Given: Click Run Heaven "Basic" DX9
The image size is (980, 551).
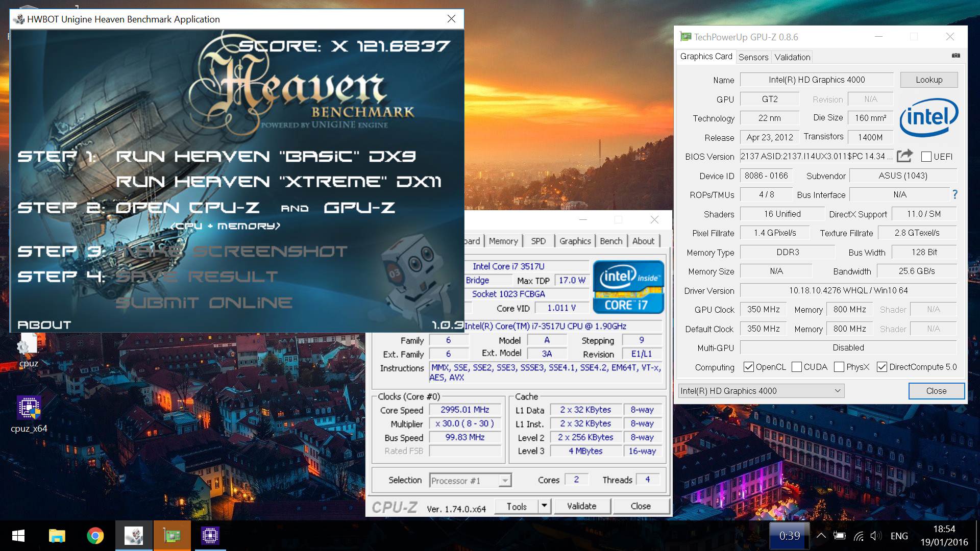Looking at the screenshot, I should tap(266, 156).
